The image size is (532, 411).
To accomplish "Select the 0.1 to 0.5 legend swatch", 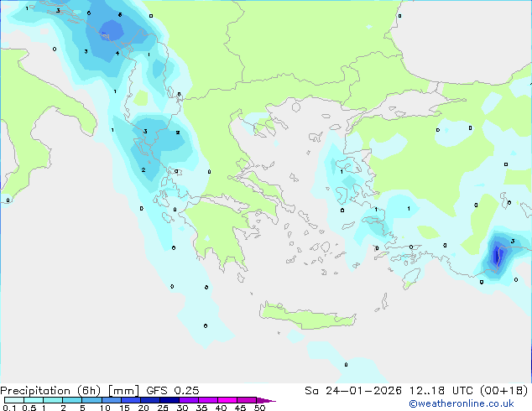I will click(x=14, y=400).
